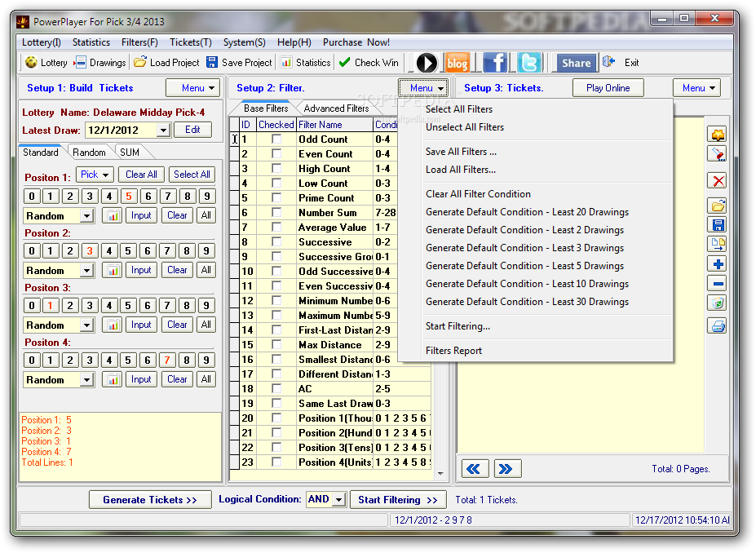The image size is (756, 553).
Task: Click Save Project disk icon
Action: (x=212, y=62)
